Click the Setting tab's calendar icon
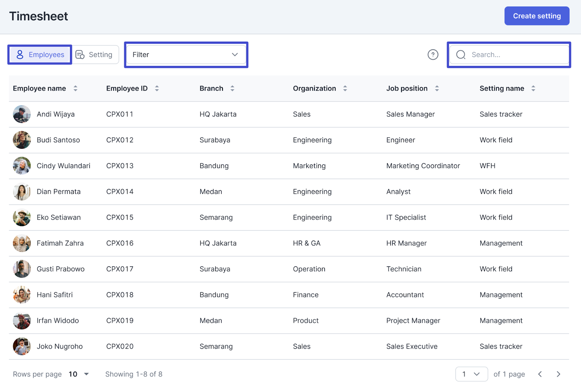 coord(79,54)
